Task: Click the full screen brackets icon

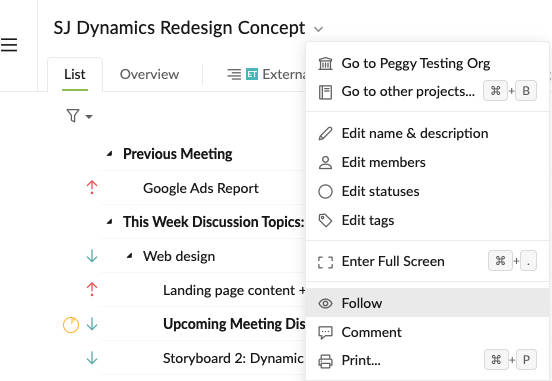Action: coord(325,262)
